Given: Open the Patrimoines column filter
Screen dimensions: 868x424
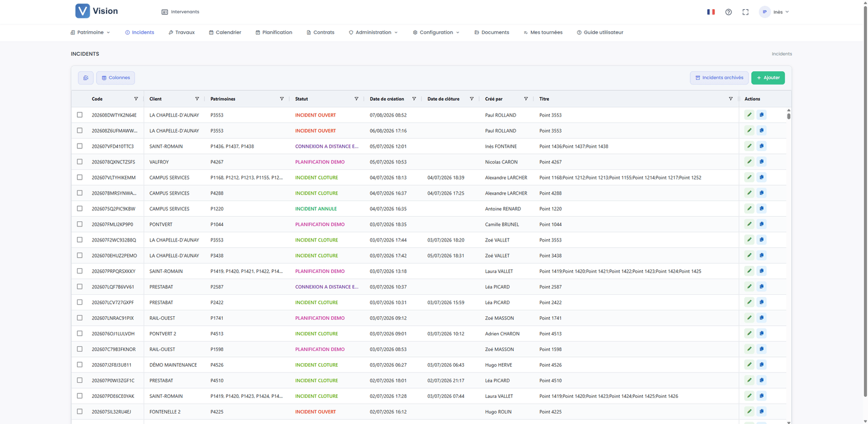Looking at the screenshot, I should click(282, 99).
